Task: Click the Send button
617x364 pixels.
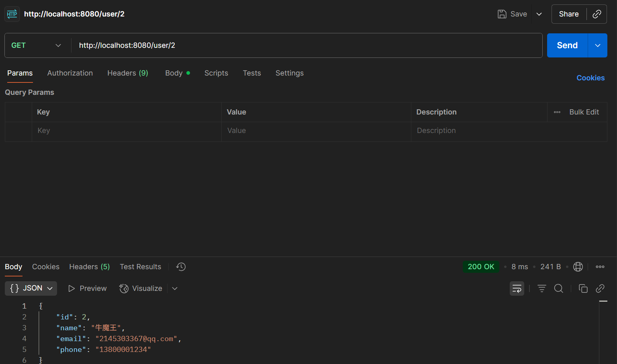Action: pos(567,45)
